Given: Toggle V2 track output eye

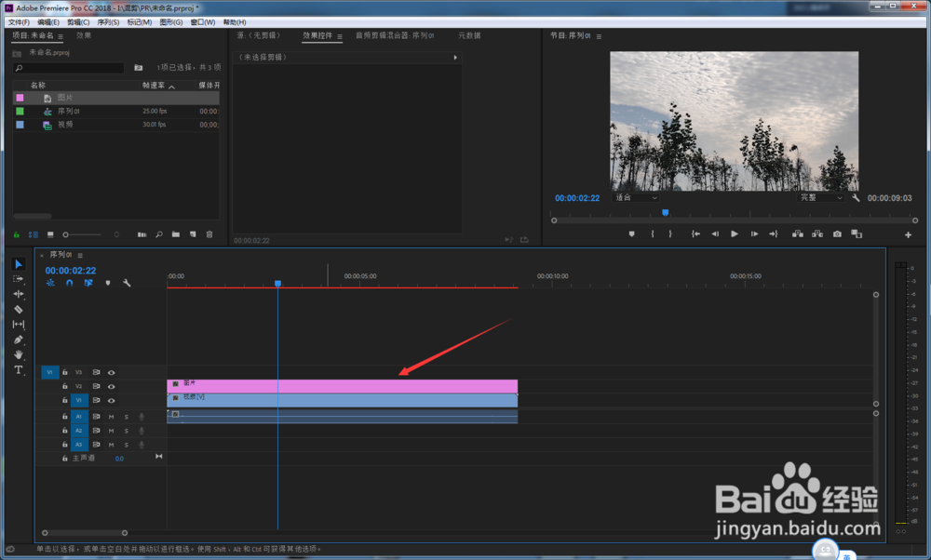Looking at the screenshot, I should 111,387.
